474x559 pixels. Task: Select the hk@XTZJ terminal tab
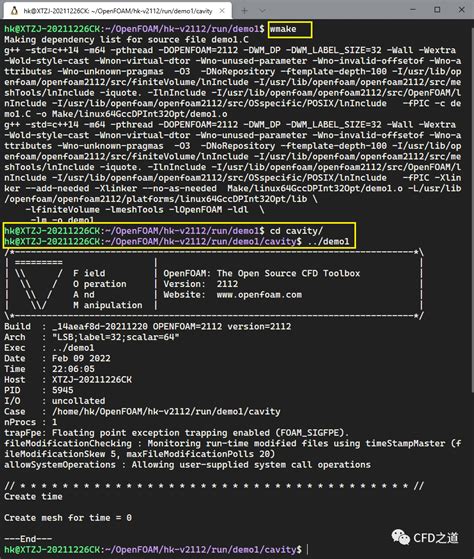pos(118,11)
